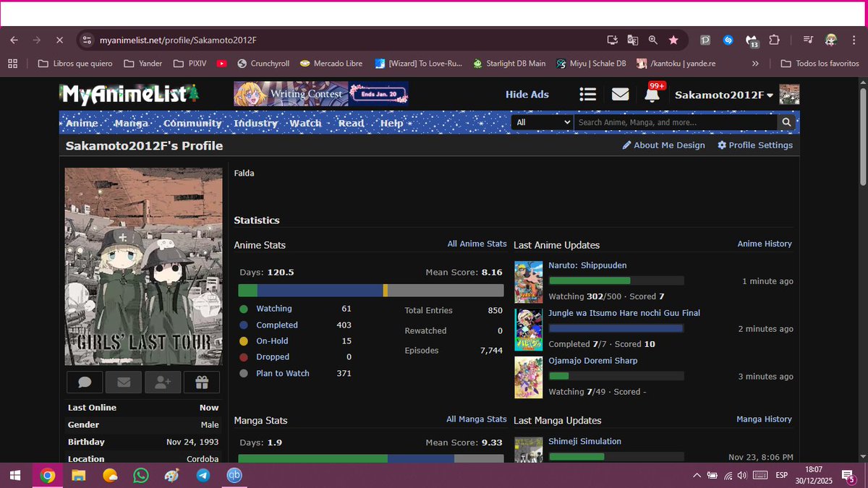The width and height of the screenshot is (868, 488).
Task: Click the install app icon in address bar
Action: 613,40
